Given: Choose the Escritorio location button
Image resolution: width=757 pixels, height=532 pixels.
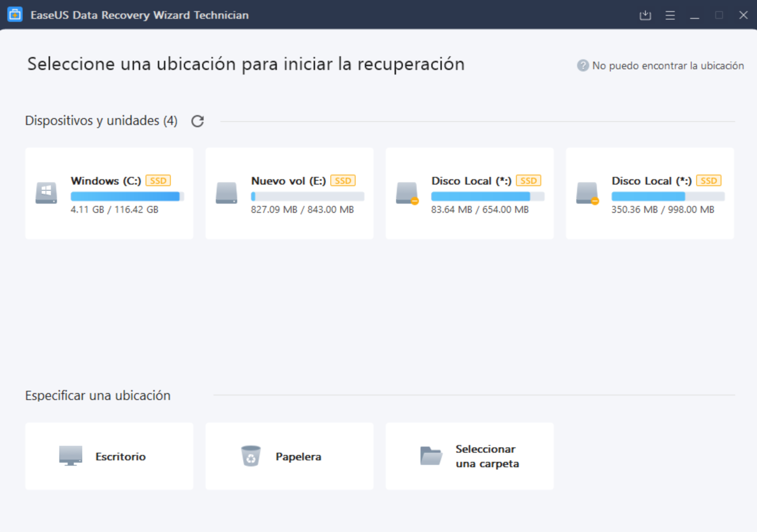Looking at the screenshot, I should coord(109,456).
